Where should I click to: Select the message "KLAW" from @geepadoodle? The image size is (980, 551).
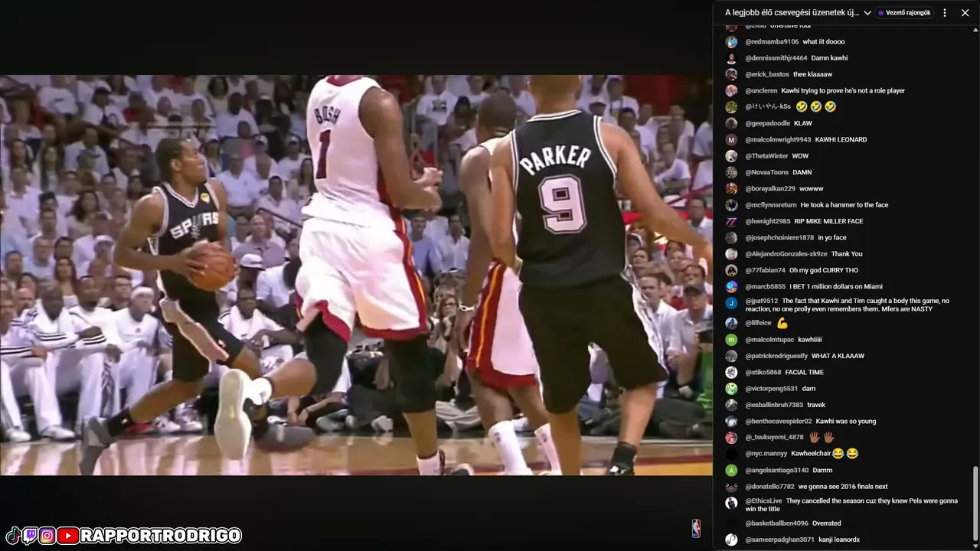click(803, 123)
